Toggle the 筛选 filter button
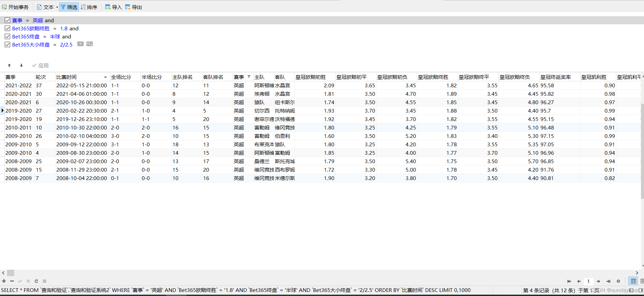The width and height of the screenshot is (644, 296). pyautogui.click(x=69, y=7)
